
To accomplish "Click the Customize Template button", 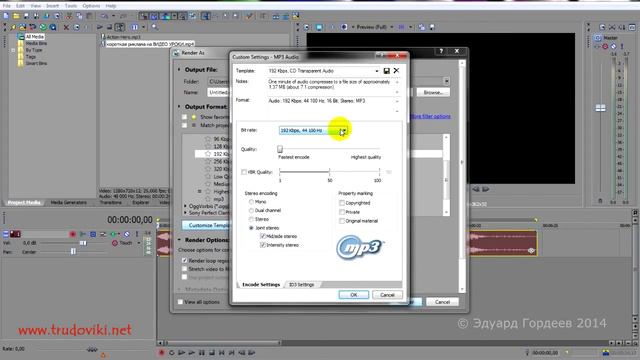I will coord(207,225).
